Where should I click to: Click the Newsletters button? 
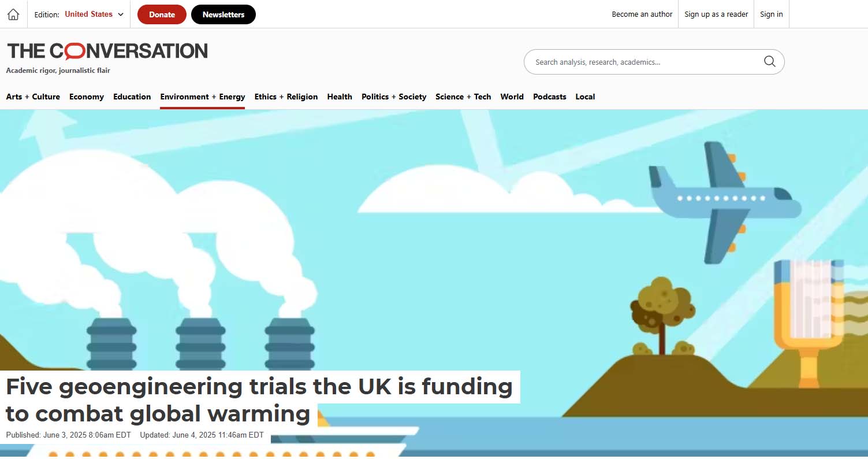tap(223, 14)
